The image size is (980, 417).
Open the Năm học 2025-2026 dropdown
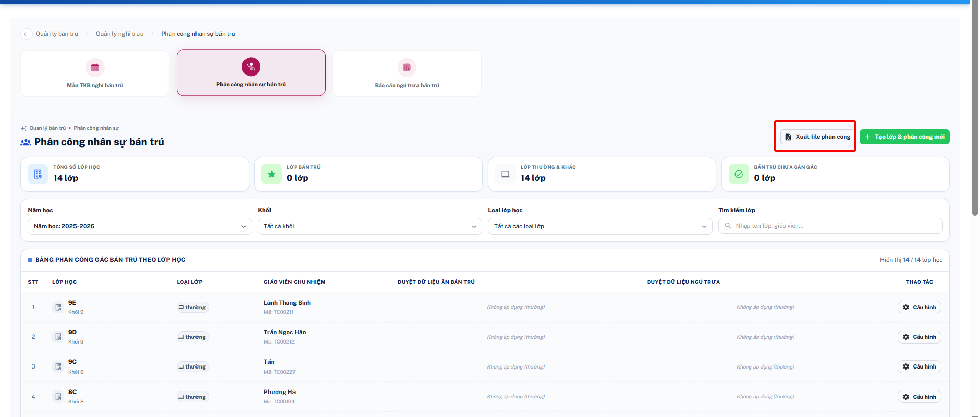(140, 226)
